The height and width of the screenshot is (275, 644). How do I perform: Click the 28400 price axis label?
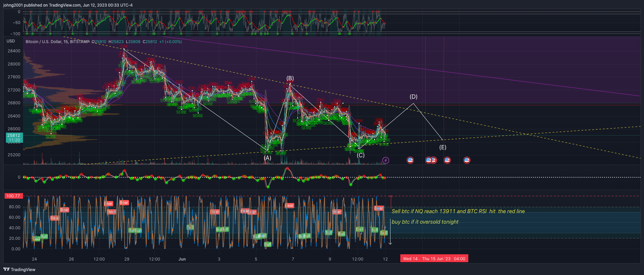pyautogui.click(x=14, y=51)
